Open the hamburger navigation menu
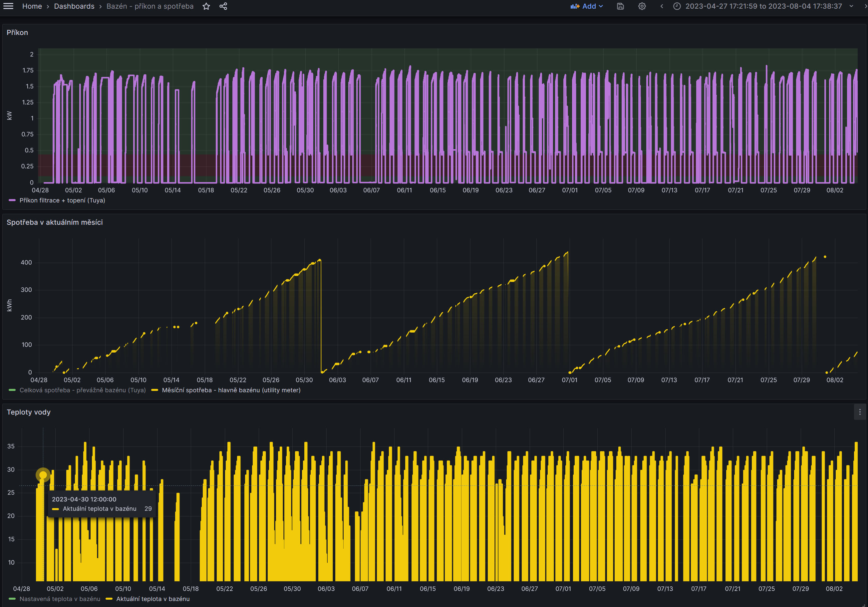The height and width of the screenshot is (607, 868). pyautogui.click(x=8, y=6)
